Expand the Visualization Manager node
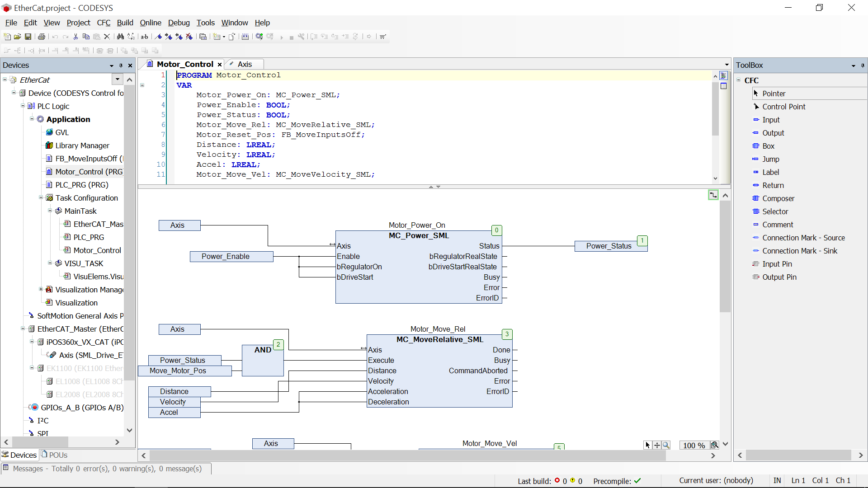This screenshot has height=488, width=868. [x=41, y=289]
